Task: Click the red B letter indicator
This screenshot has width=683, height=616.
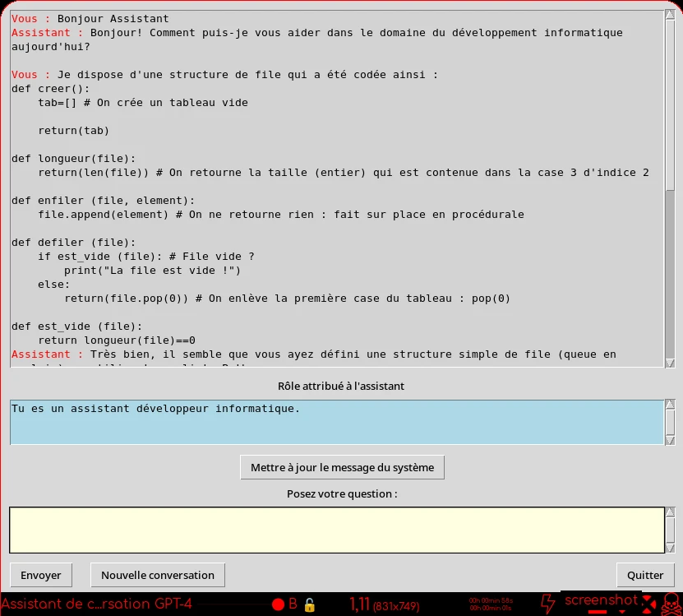Action: click(x=293, y=604)
